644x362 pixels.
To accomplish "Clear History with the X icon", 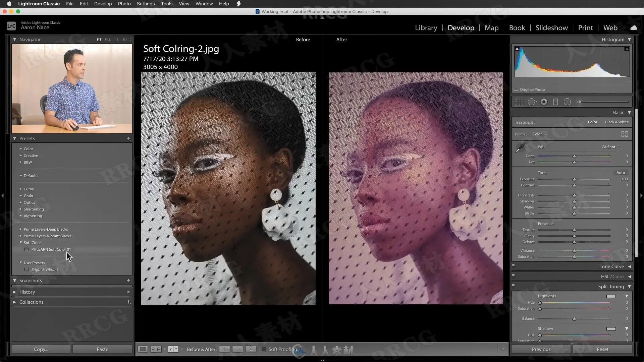I will tap(128, 292).
